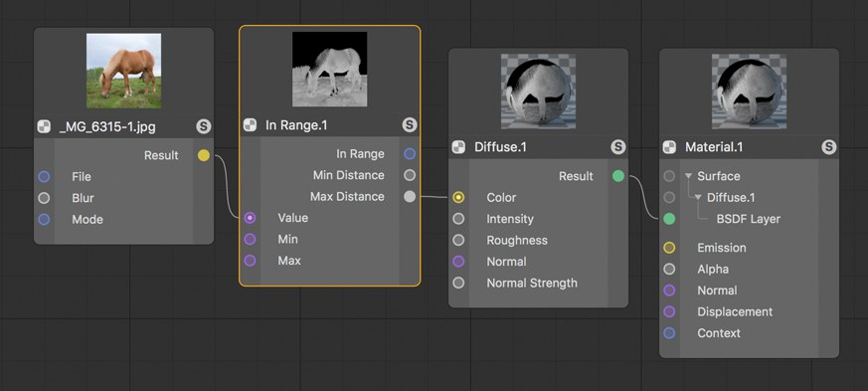
Task: Click the checkered icon beside Material.1 title
Action: 669,147
